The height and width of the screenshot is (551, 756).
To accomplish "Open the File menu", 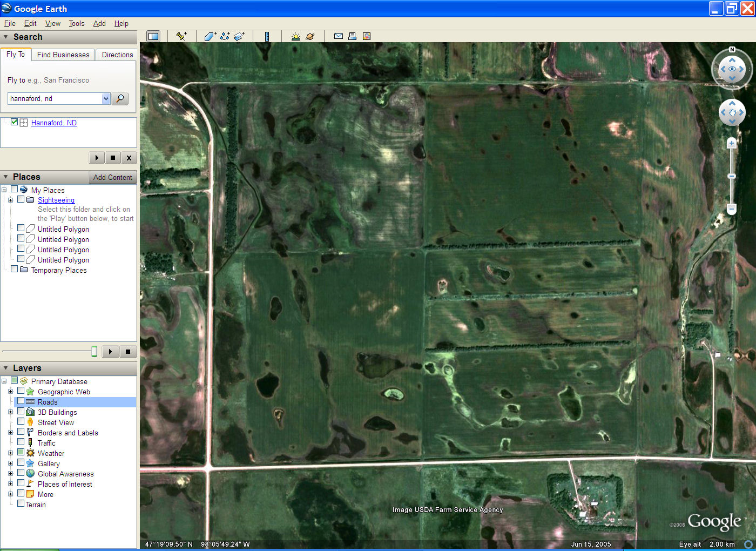I will point(10,23).
